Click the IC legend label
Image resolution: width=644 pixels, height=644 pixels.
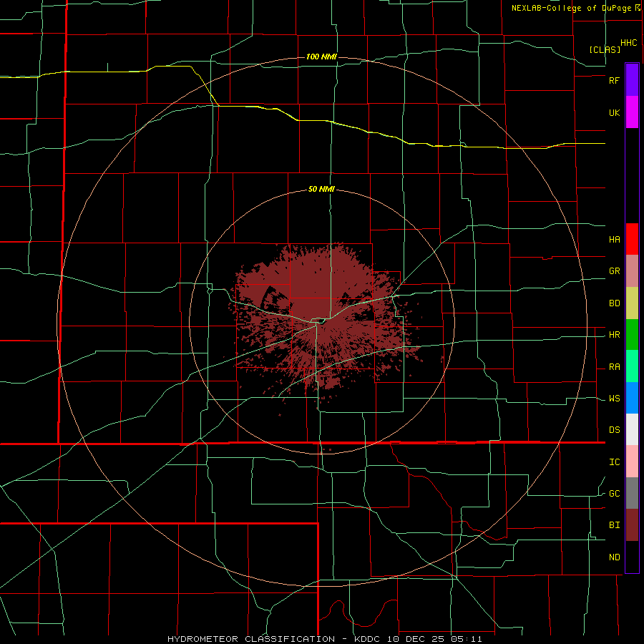(614, 462)
